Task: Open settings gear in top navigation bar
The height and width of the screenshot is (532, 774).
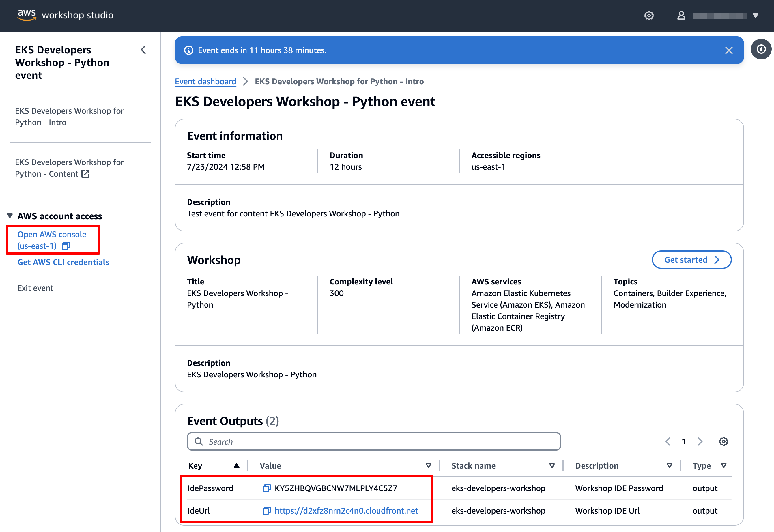Action: [649, 16]
